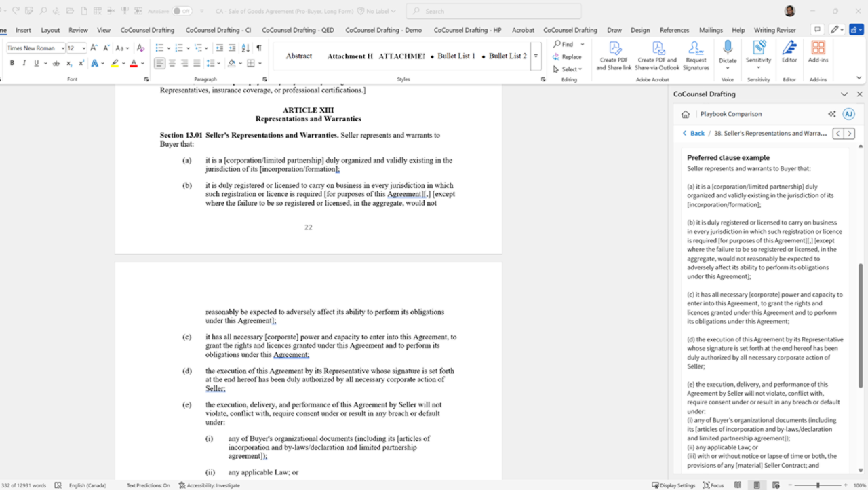Open the text highlight color
The width and height of the screenshot is (868, 490).
(114, 63)
